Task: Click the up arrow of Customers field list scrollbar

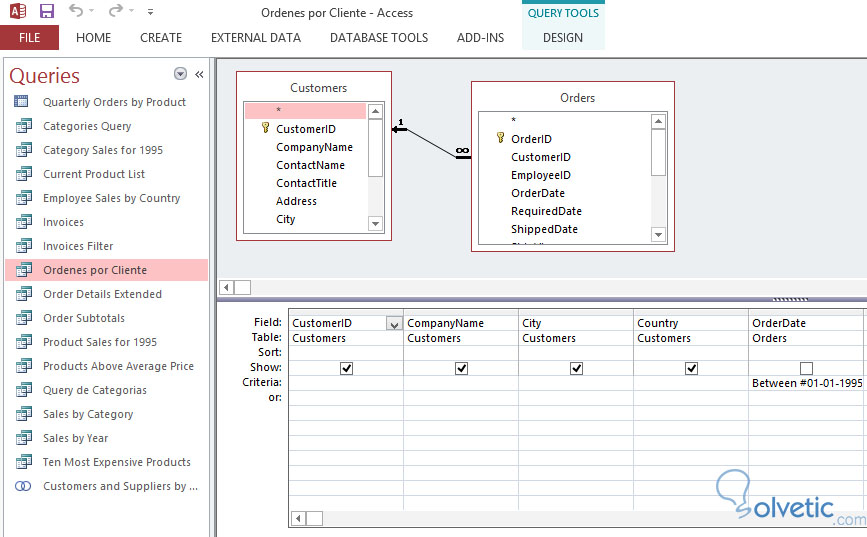Action: (375, 111)
